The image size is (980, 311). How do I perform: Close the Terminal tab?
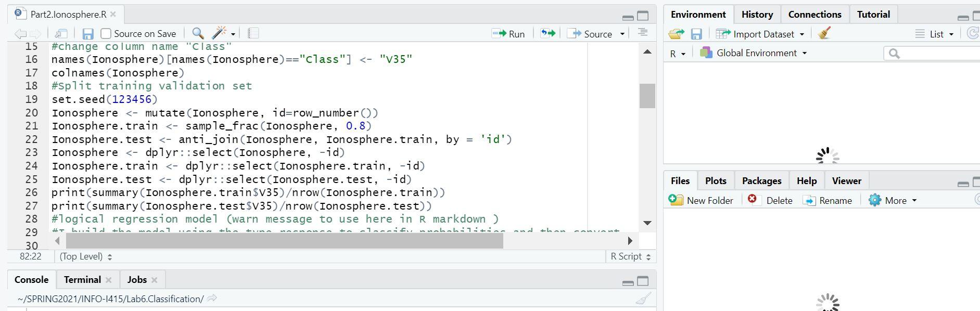[x=108, y=280]
